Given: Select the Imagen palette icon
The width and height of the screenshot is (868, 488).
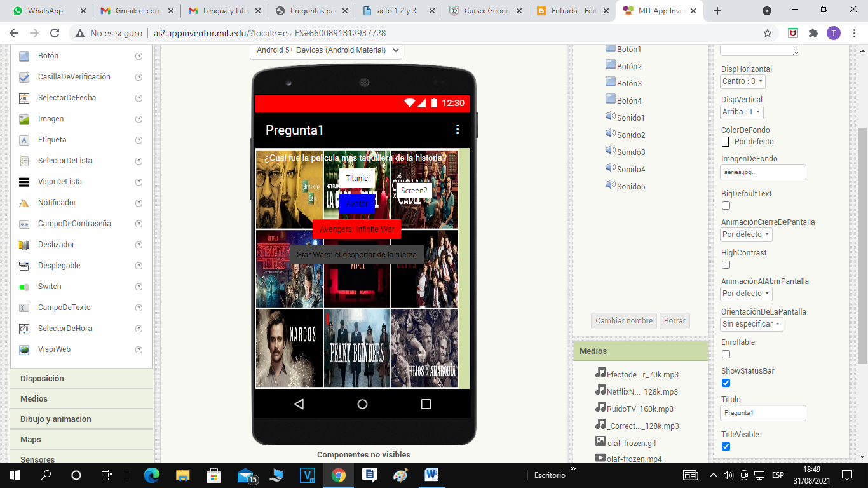Looking at the screenshot, I should coord(24,119).
